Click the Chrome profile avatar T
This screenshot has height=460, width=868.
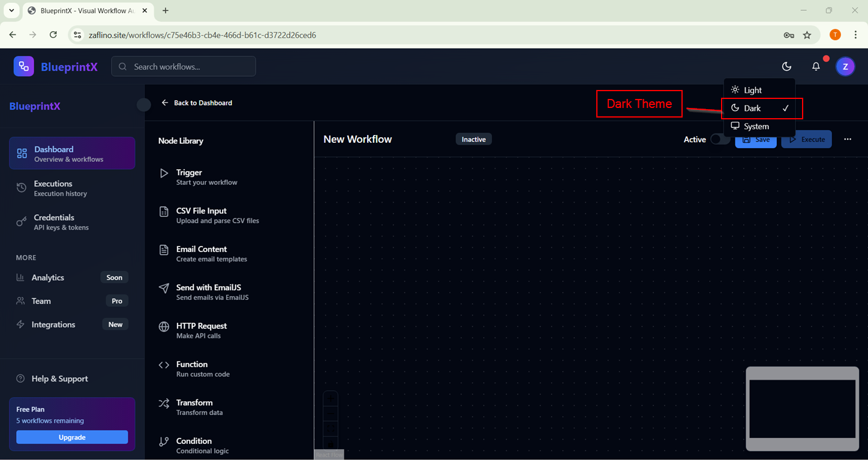coord(835,35)
